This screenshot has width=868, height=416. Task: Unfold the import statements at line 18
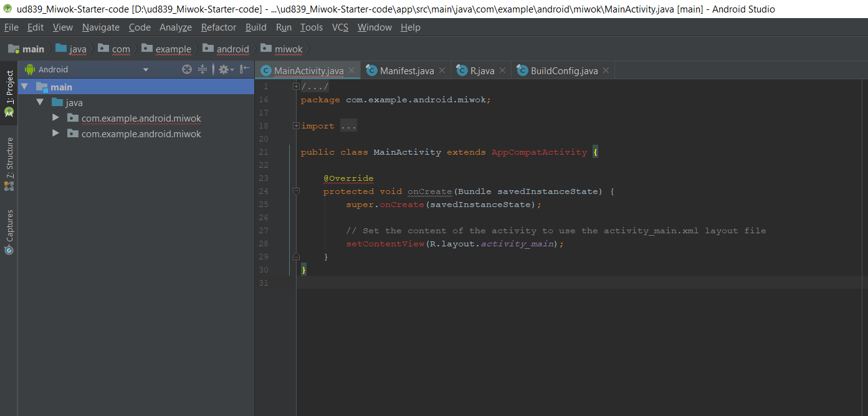296,125
